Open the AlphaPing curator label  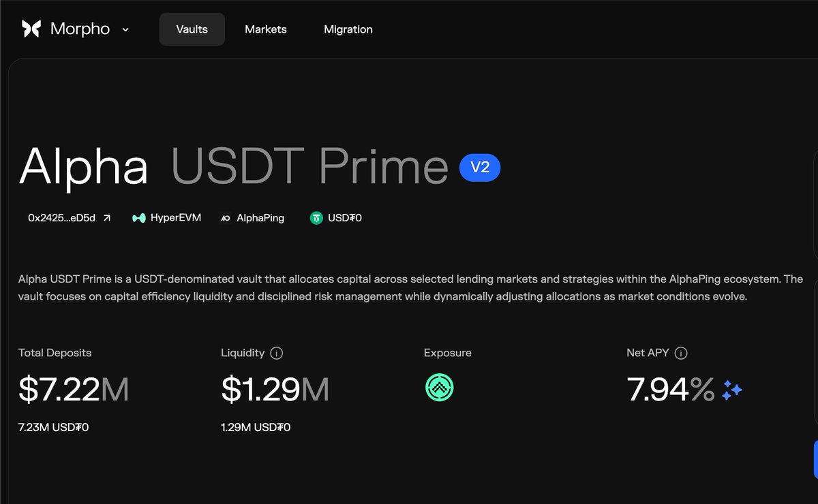pyautogui.click(x=260, y=218)
